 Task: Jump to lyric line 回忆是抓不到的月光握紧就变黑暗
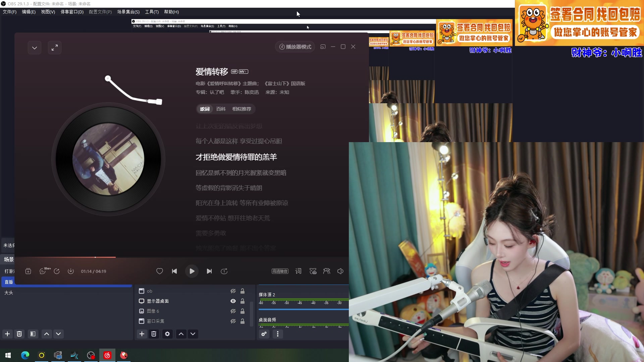(x=241, y=173)
